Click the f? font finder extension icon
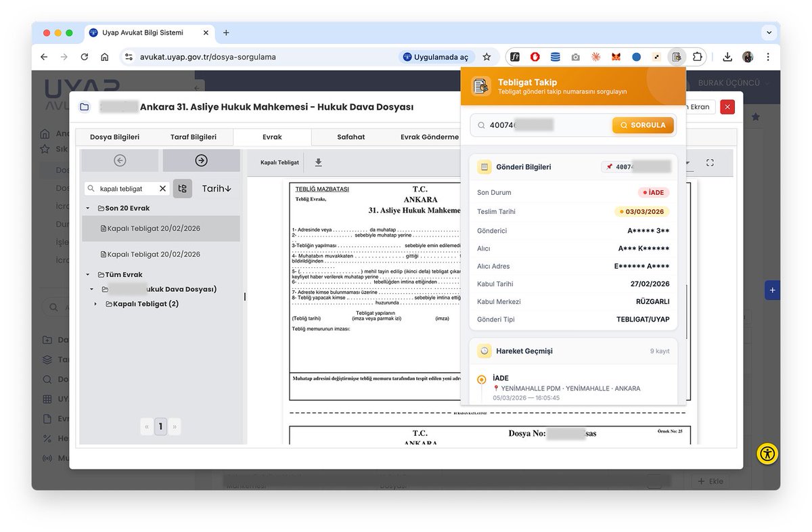The height and width of the screenshot is (532, 812). click(514, 57)
